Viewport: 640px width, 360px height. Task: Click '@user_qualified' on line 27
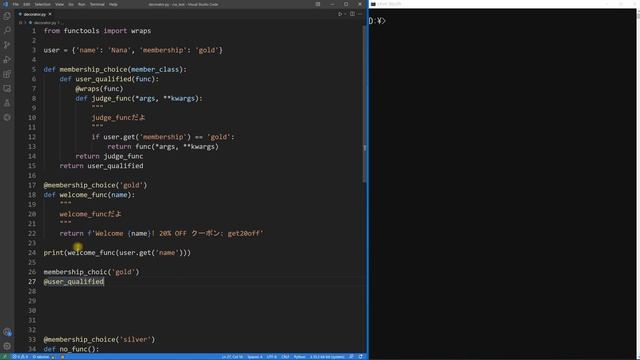(x=73, y=282)
